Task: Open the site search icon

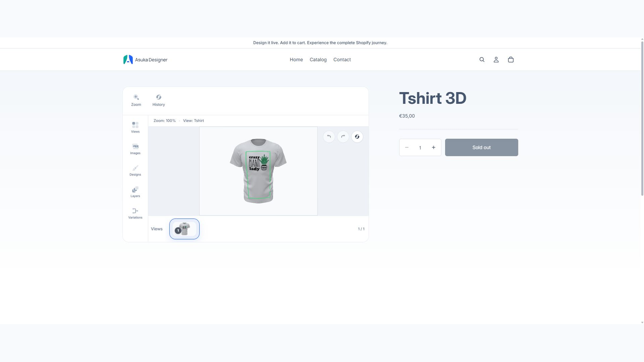Action: (482, 60)
